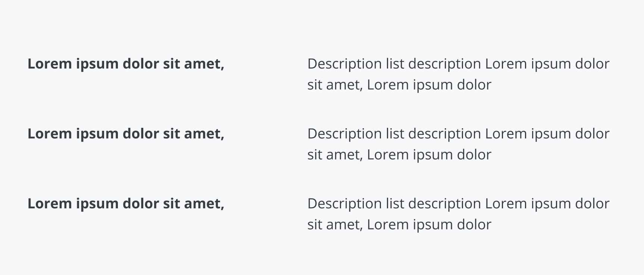Select the top line of first description
Image resolution: width=644 pixels, height=275 pixels.
pos(458,64)
